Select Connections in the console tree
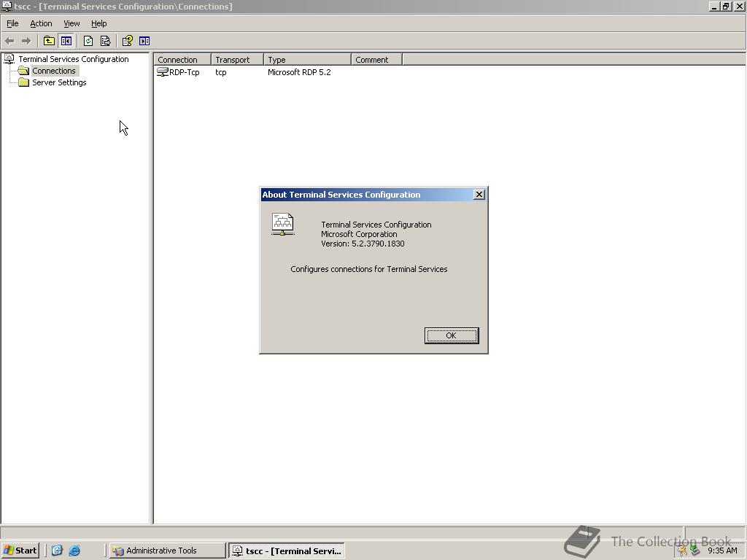 point(54,71)
